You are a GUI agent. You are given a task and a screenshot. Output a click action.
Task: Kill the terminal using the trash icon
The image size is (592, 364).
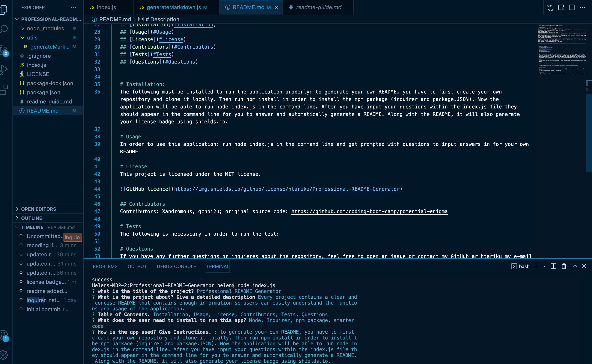pyautogui.click(x=564, y=266)
